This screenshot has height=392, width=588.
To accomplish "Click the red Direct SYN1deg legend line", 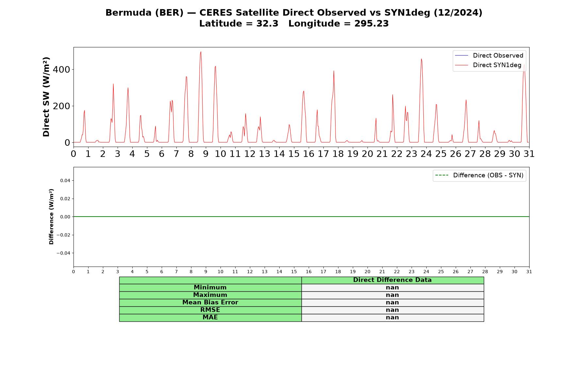I will pyautogui.click(x=461, y=65).
